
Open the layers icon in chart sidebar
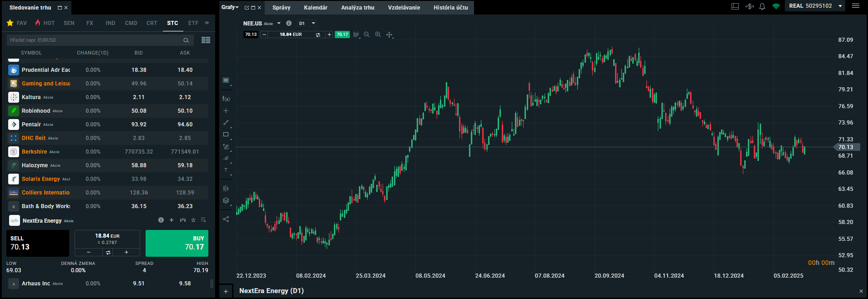[226, 200]
